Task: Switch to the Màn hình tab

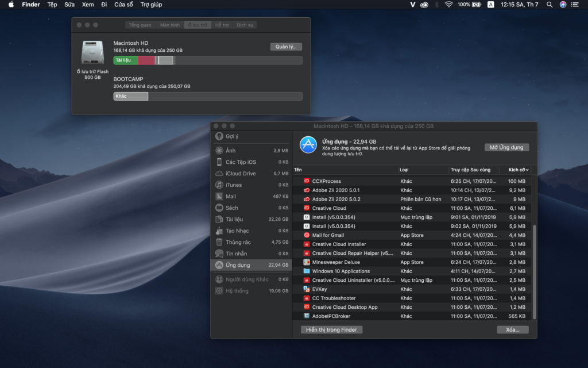Action: coord(169,25)
